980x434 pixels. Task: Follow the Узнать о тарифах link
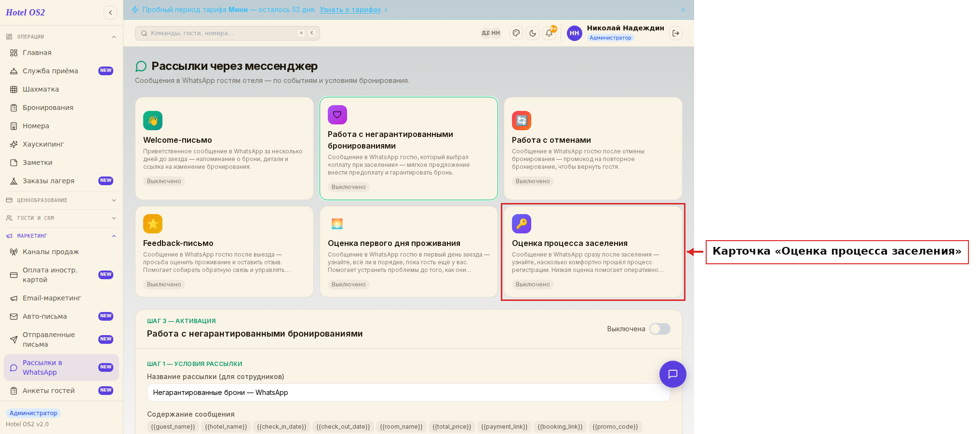pyautogui.click(x=350, y=10)
